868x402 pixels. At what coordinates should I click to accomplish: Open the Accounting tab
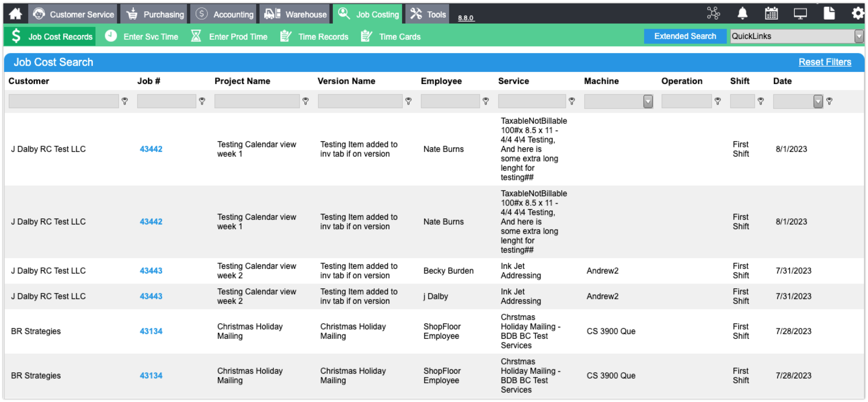coord(224,14)
